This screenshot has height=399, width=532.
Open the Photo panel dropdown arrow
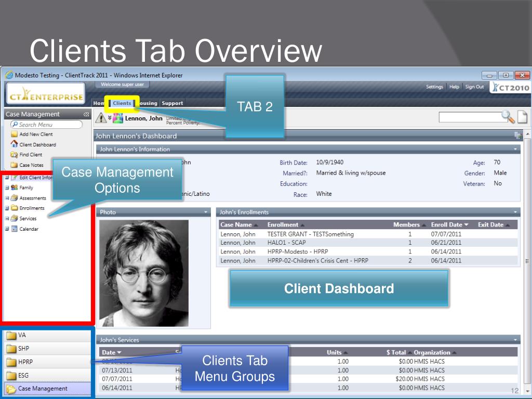click(206, 212)
